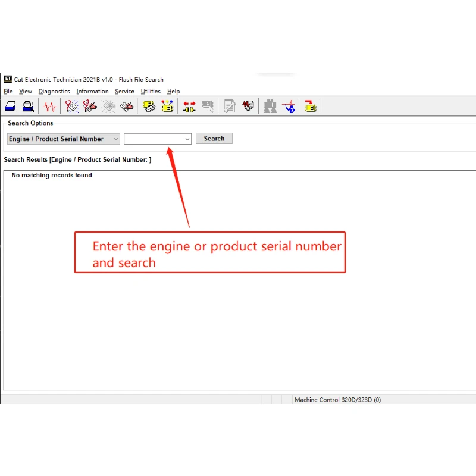476x476 pixels.
Task: Open the Diagnostics menu
Action: [x=54, y=92]
